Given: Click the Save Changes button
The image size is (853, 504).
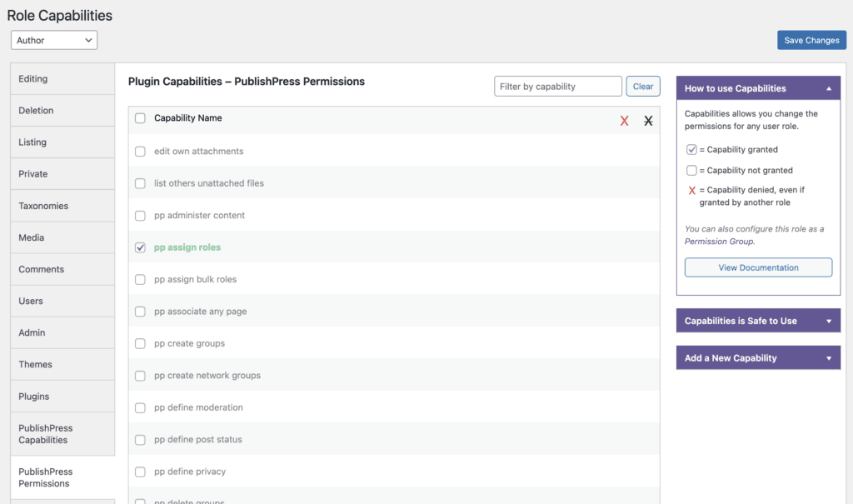Looking at the screenshot, I should pos(811,39).
